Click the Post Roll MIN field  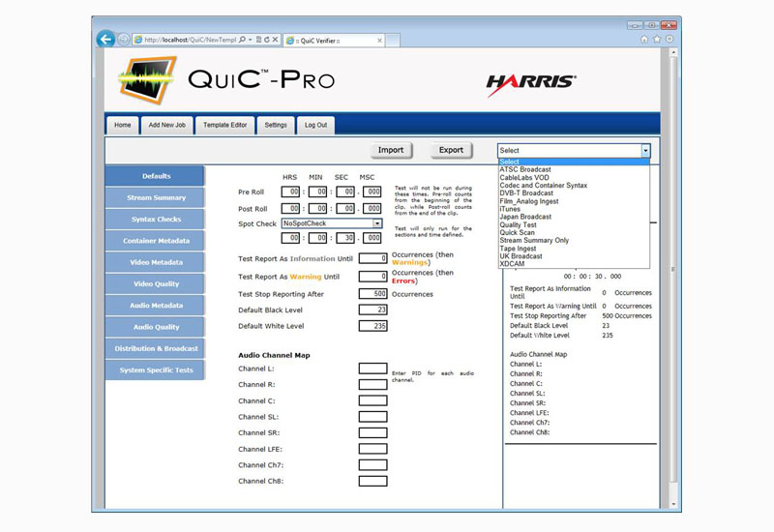317,208
